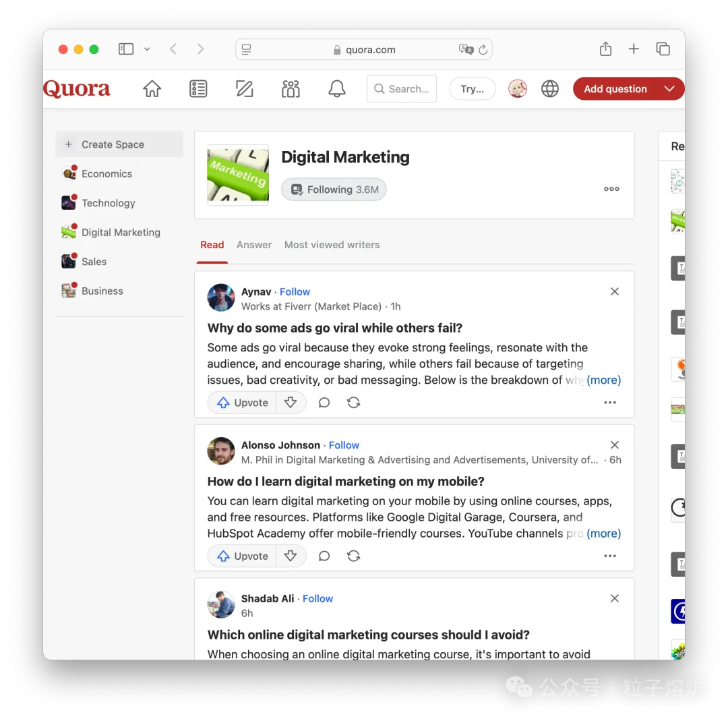
Task: Dismiss Aynav's post with the X
Action: point(615,291)
